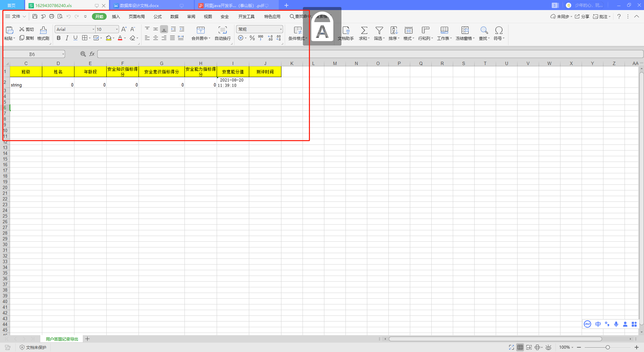Expand the zoom 100% dropdown
This screenshot has height=352, width=644.
[573, 347]
